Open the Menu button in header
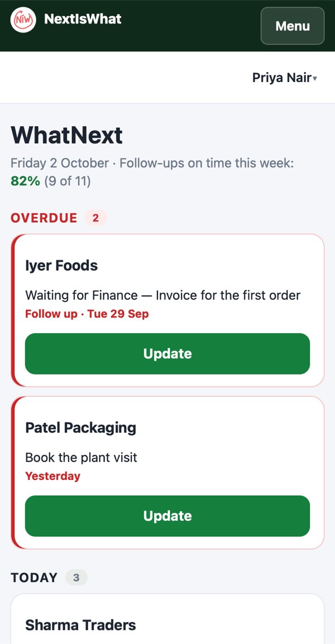The width and height of the screenshot is (335, 644). 293,26
